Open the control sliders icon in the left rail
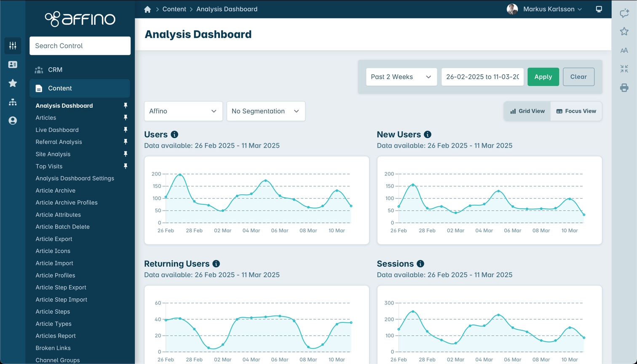Image resolution: width=637 pixels, height=364 pixels. (13, 45)
